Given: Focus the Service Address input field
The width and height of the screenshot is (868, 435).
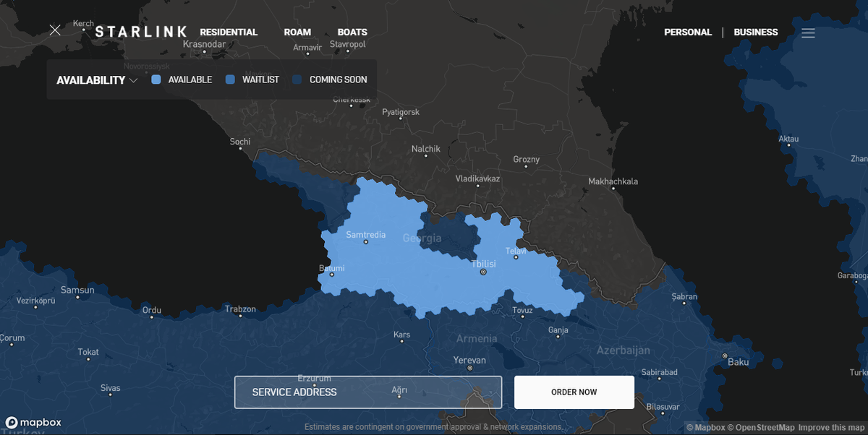Looking at the screenshot, I should [368, 392].
